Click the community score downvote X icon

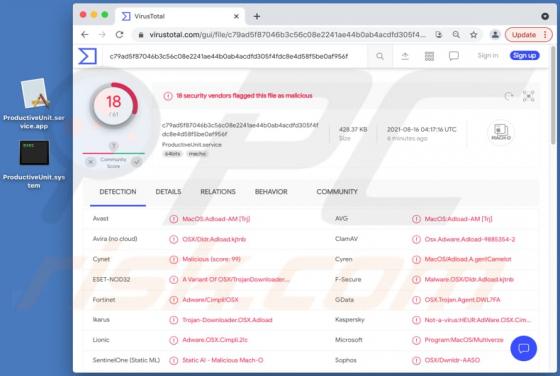[91, 162]
